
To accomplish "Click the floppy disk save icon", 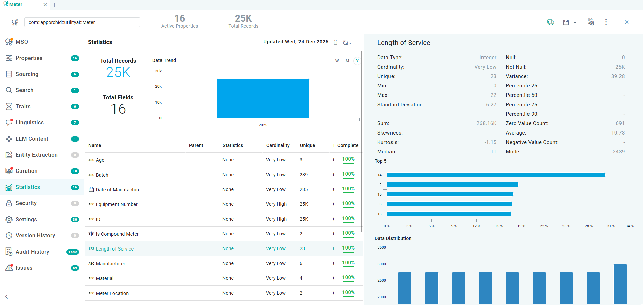I will tap(566, 22).
